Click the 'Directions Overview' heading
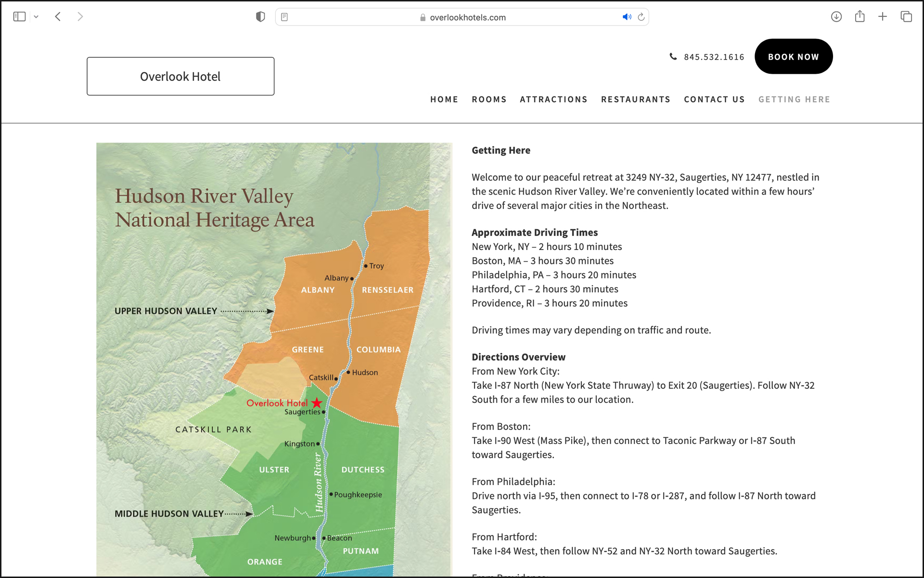The image size is (924, 578). (519, 357)
